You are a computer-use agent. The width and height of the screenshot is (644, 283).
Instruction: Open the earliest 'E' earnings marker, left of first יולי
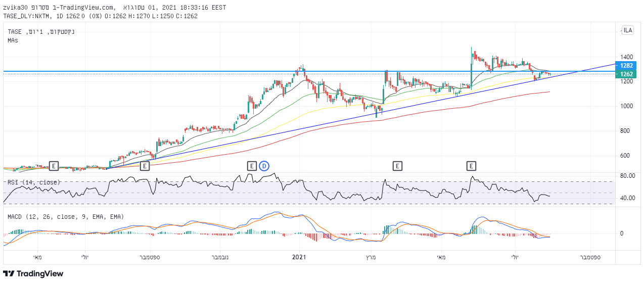click(x=54, y=165)
